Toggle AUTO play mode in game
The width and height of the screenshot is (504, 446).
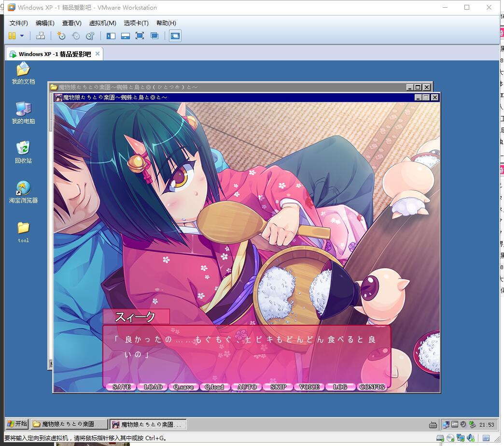[247, 387]
